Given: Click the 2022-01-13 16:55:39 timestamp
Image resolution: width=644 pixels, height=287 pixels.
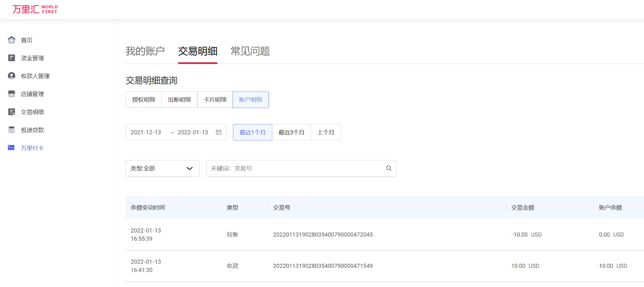Looking at the screenshot, I should pos(146,234).
